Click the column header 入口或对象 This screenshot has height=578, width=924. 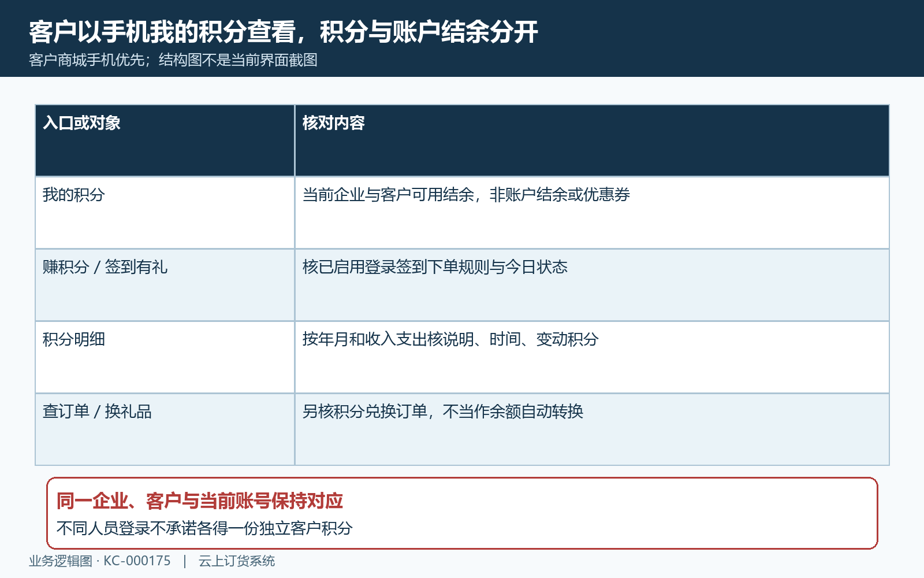(x=165, y=140)
